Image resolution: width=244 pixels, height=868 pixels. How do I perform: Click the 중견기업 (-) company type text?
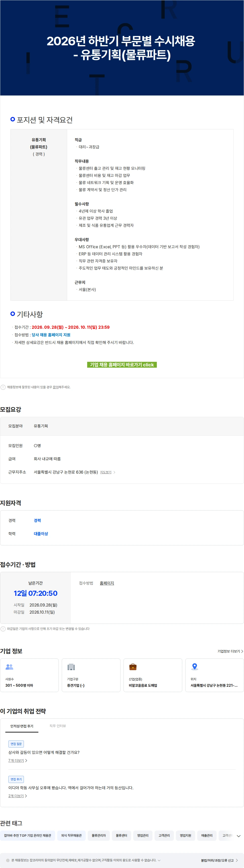coord(76,685)
